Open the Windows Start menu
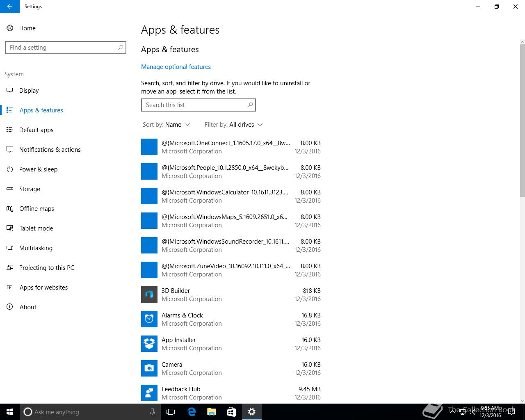525x420 pixels. (x=10, y=412)
